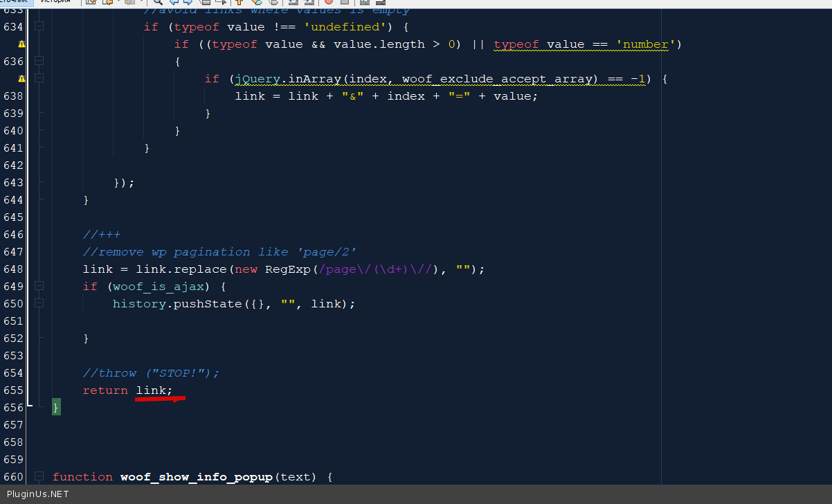Jump to the previous bookmark via toolbar
Viewport: 832px width, 504px height.
(x=239, y=2)
